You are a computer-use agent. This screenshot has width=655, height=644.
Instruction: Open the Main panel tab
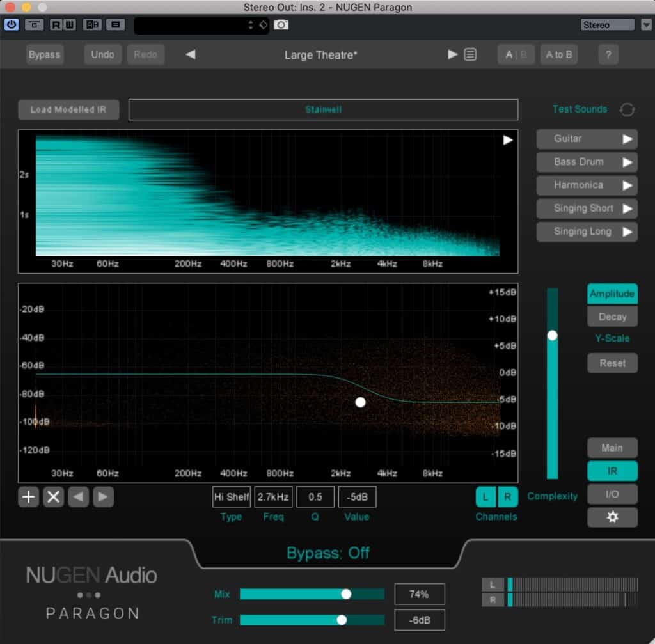[612, 448]
